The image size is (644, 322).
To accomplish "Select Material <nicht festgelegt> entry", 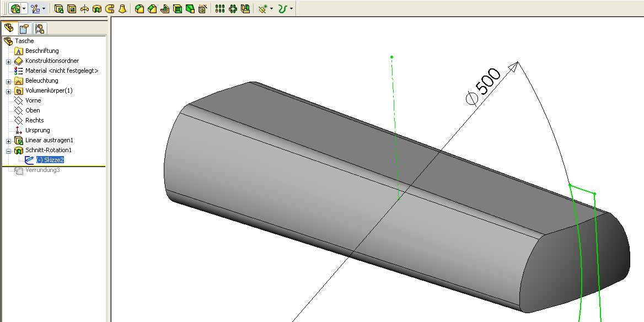I will coord(62,71).
